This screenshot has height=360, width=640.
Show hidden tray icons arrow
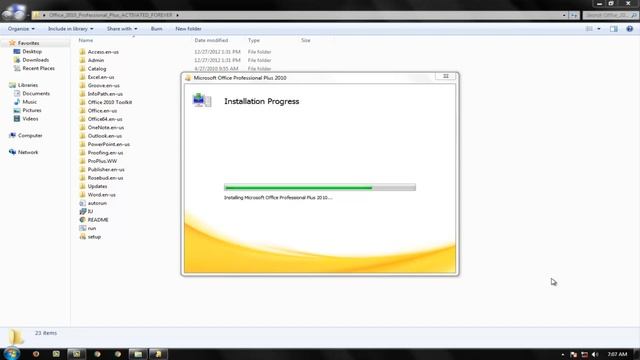point(563,354)
